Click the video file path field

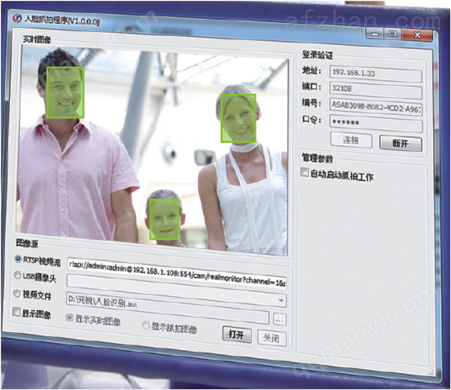(168, 308)
